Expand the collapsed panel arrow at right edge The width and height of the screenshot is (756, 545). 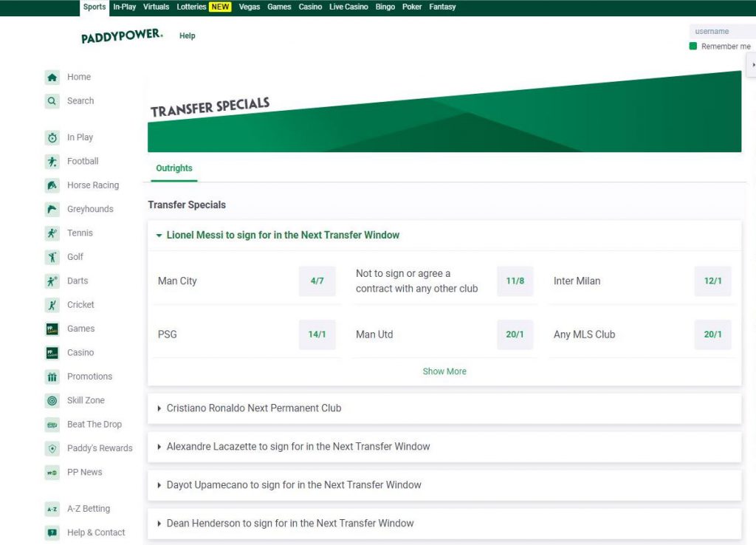[752, 65]
